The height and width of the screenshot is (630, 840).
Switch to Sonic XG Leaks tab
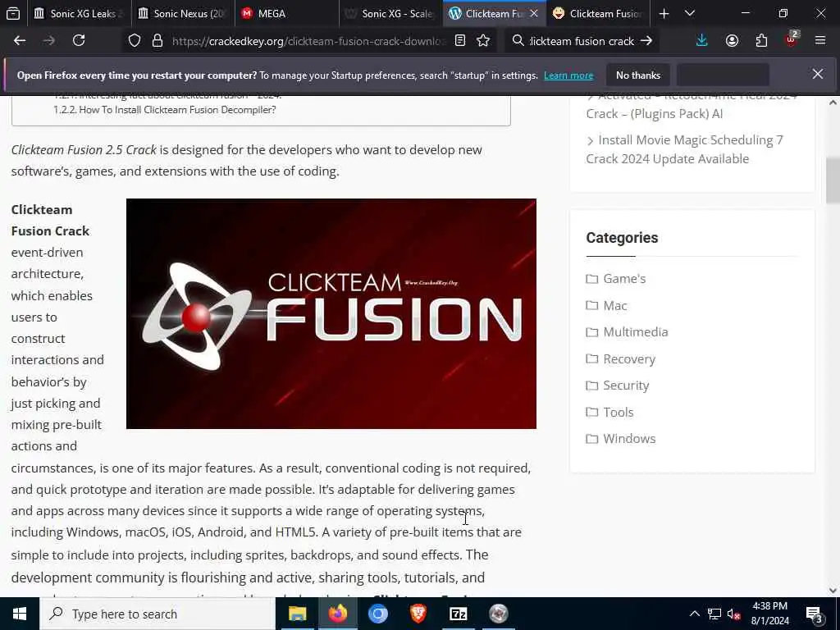point(78,13)
